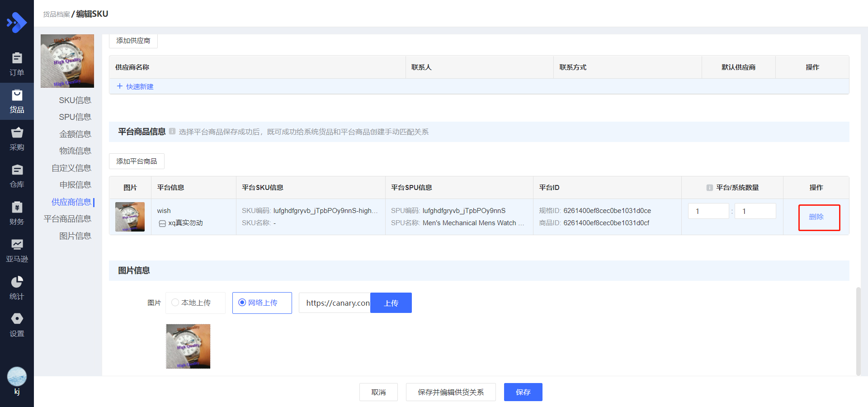The width and height of the screenshot is (868, 407).
Task: Click the SKU编码 value text
Action: tap(325, 211)
